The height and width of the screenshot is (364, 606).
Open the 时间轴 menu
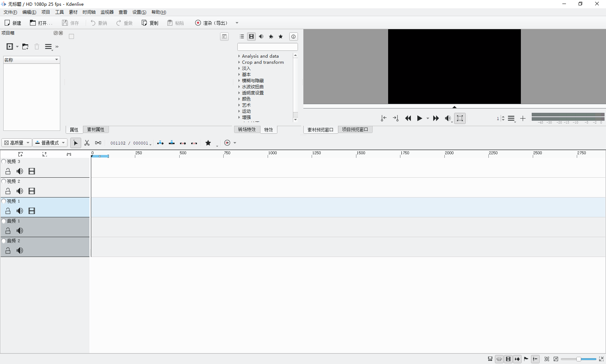tap(89, 12)
